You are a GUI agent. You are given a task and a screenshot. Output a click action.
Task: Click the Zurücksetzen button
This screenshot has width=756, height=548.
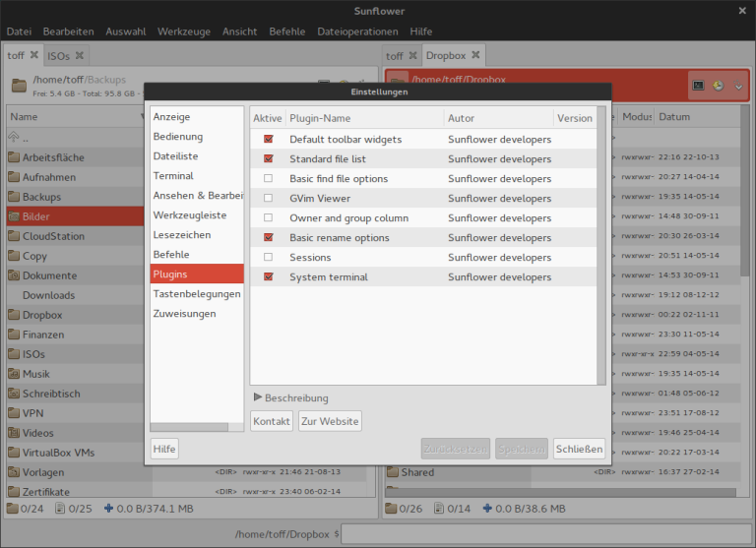(455, 449)
